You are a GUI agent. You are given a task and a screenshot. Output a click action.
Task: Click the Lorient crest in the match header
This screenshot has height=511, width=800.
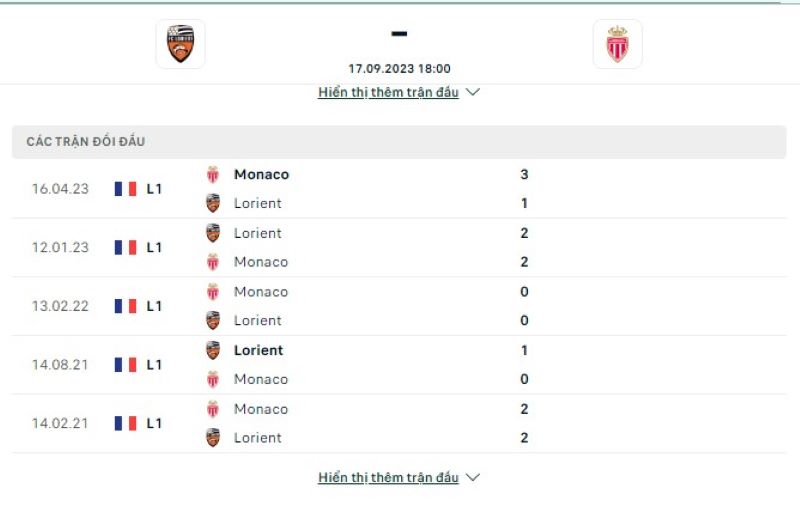(x=180, y=44)
